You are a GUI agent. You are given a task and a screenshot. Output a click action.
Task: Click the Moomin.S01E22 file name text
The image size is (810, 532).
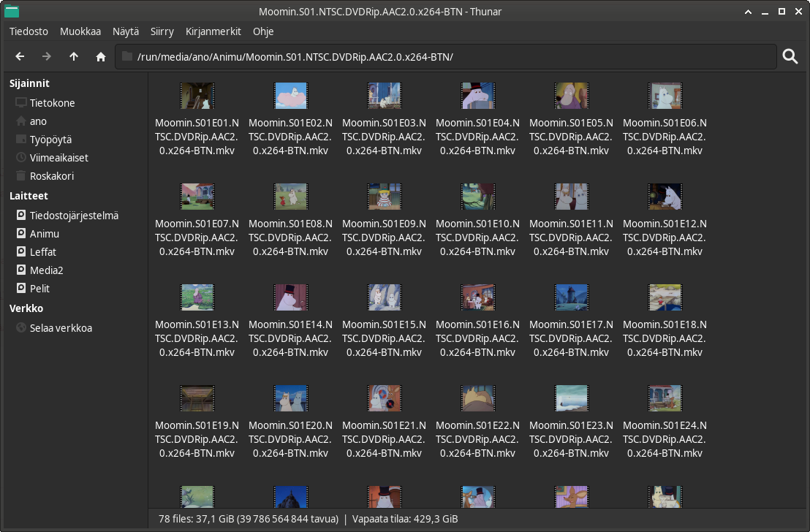click(478, 439)
